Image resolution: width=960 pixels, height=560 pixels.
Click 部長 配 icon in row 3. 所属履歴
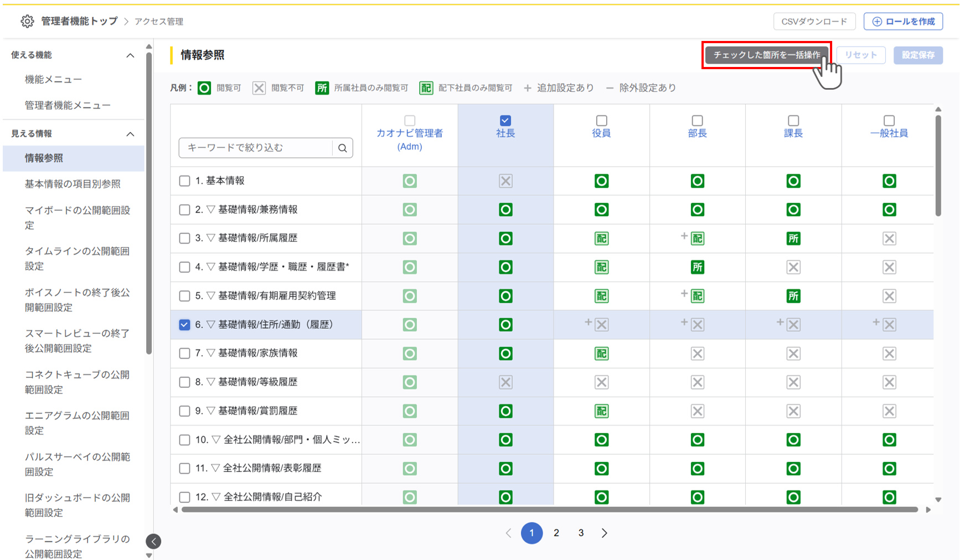click(x=698, y=238)
